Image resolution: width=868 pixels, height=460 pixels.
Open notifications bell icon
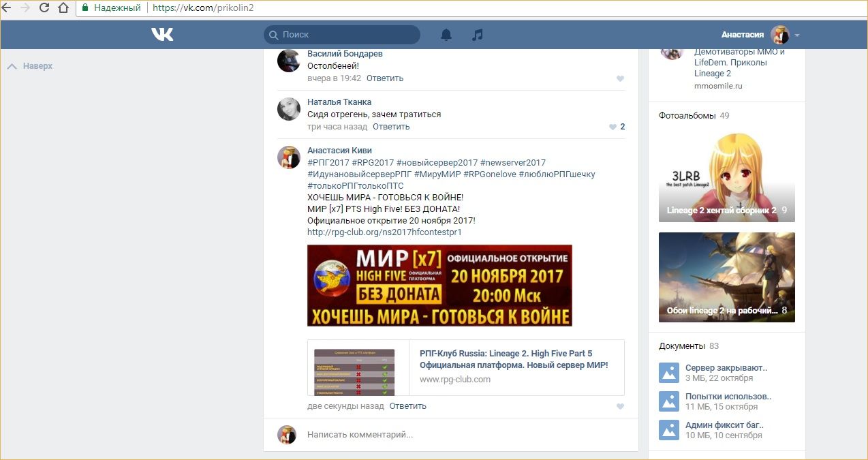tap(446, 35)
